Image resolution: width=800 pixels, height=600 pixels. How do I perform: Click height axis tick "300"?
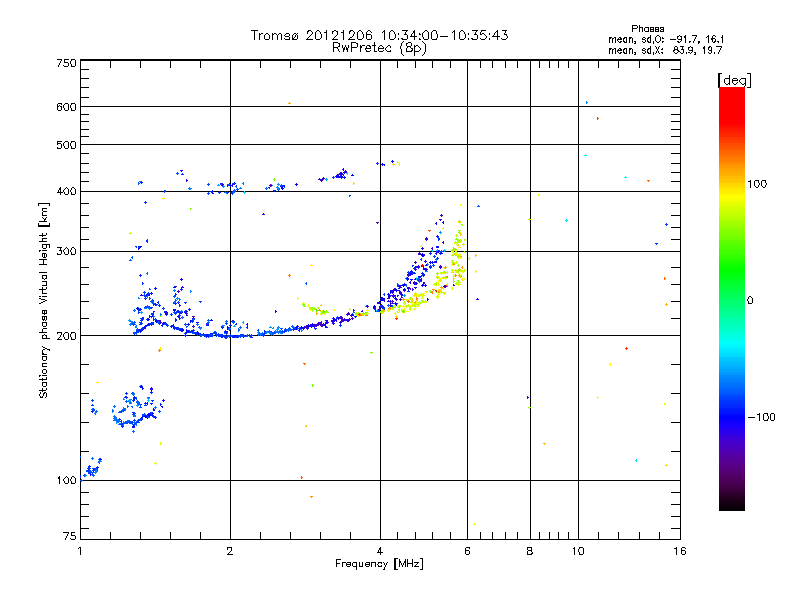[67, 252]
